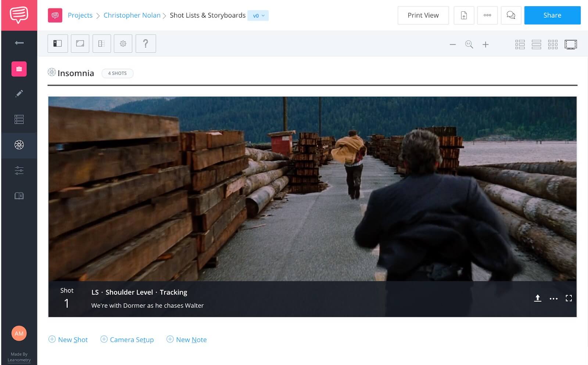The width and height of the screenshot is (588, 365).
Task: Zoom in with the plus icon
Action: 485,44
